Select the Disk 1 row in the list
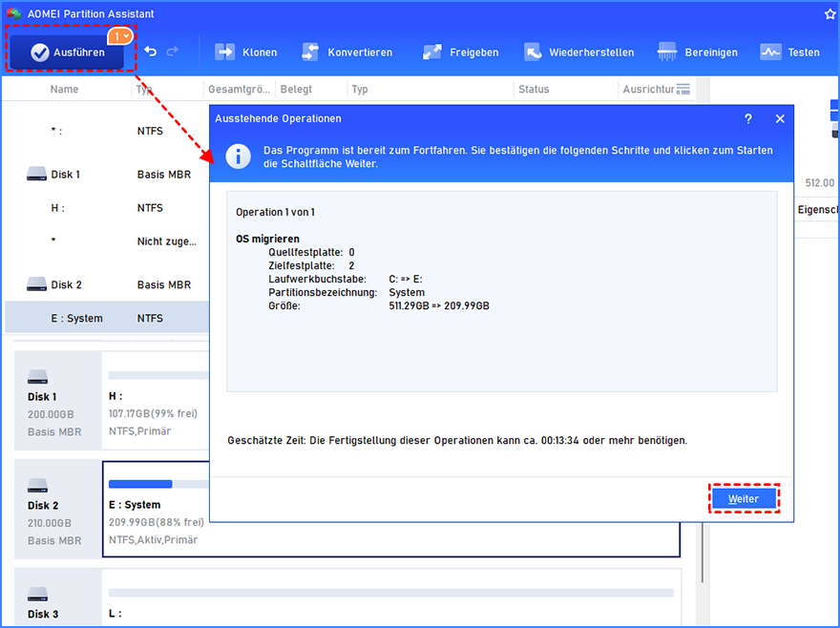This screenshot has width=840, height=628. (x=107, y=174)
